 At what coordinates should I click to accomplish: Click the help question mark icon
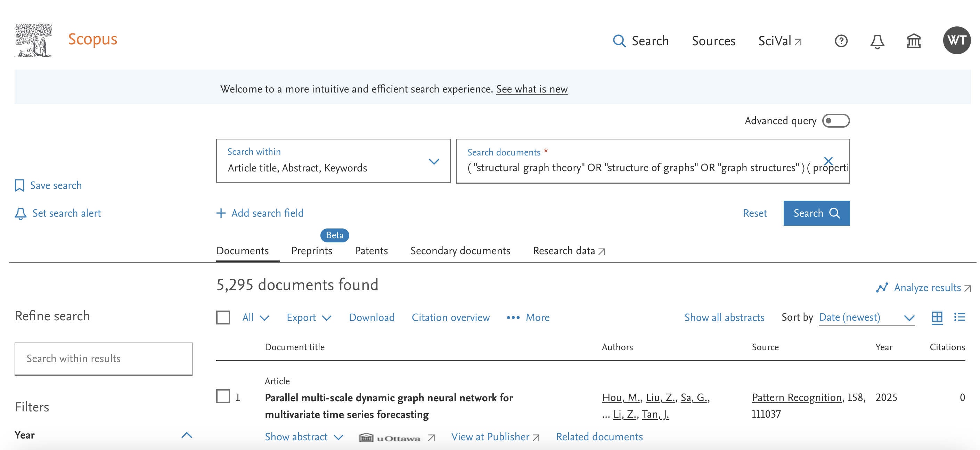pyautogui.click(x=842, y=41)
